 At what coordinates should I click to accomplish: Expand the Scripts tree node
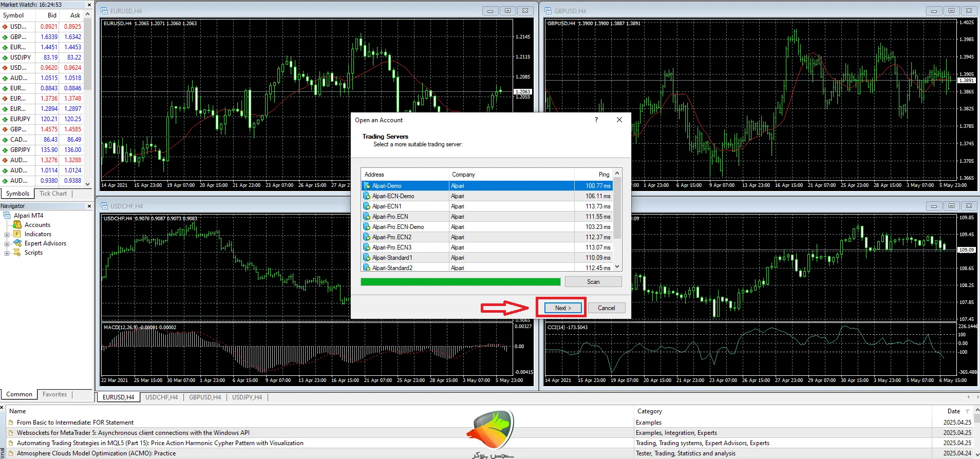click(7, 253)
